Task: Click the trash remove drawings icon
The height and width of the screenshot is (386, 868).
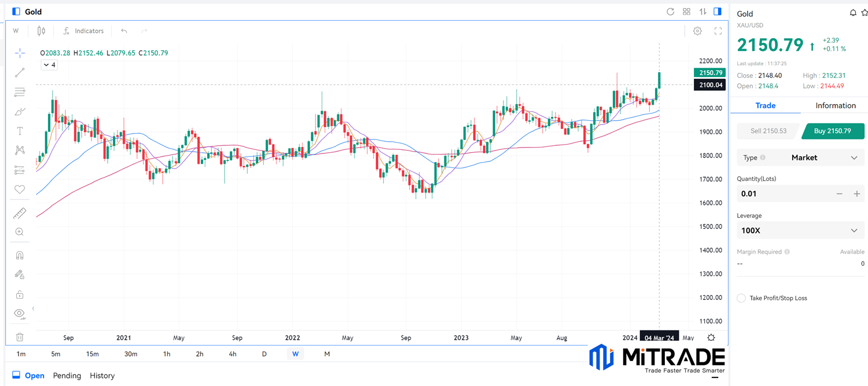Action: tap(20, 337)
